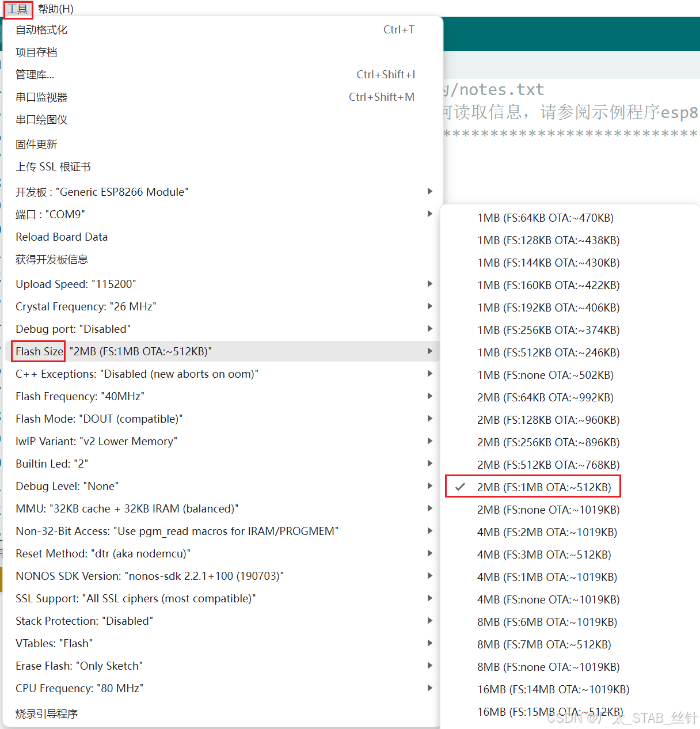Open 串口绘图仪 serial plotter entry
700x729 pixels.
222,119
